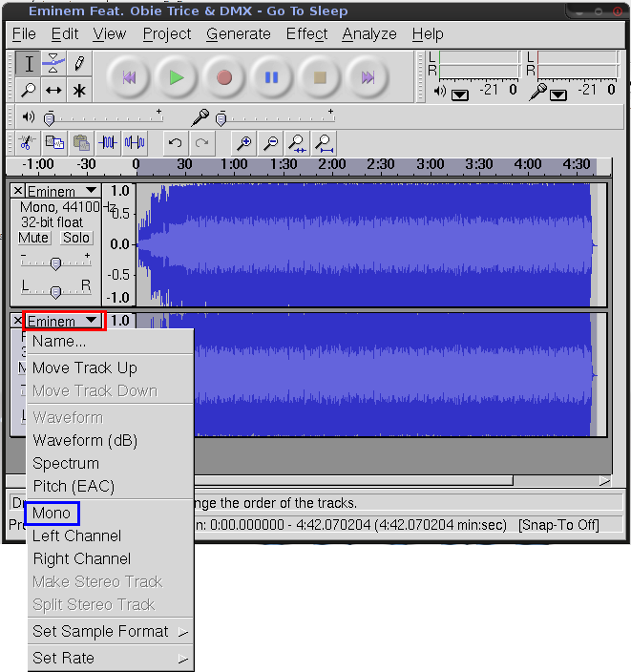Click the [Snap-To Off] status text
This screenshot has height=672, width=631.
click(x=558, y=525)
